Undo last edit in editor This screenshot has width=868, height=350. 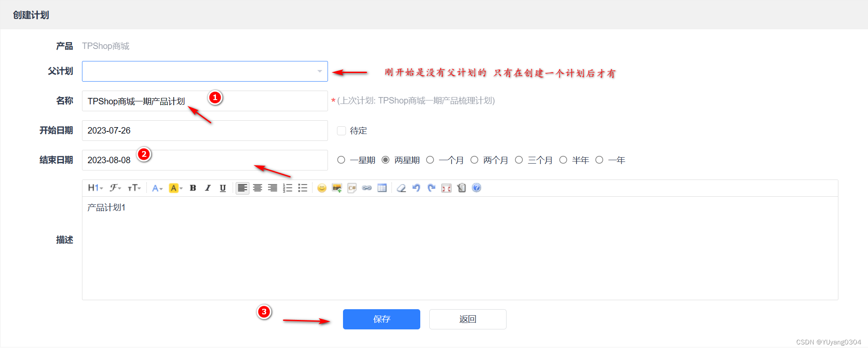pyautogui.click(x=416, y=188)
